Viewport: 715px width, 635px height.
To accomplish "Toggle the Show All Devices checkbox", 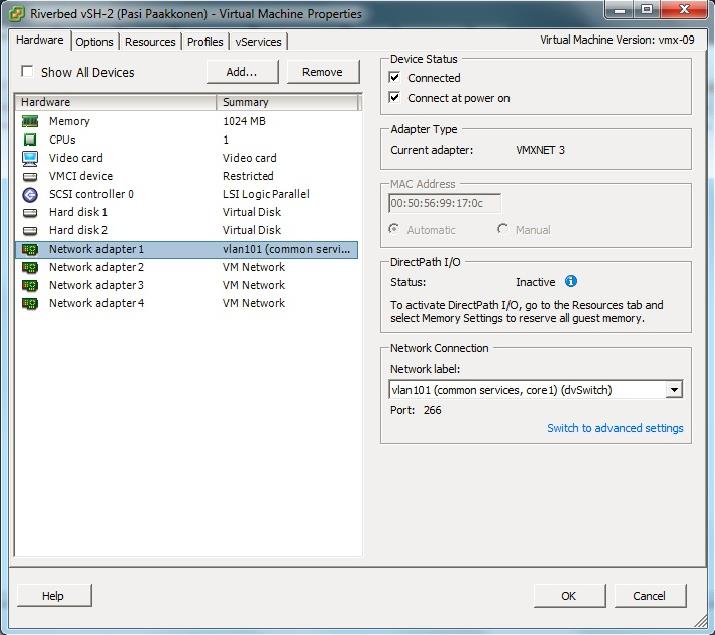I will click(27, 72).
